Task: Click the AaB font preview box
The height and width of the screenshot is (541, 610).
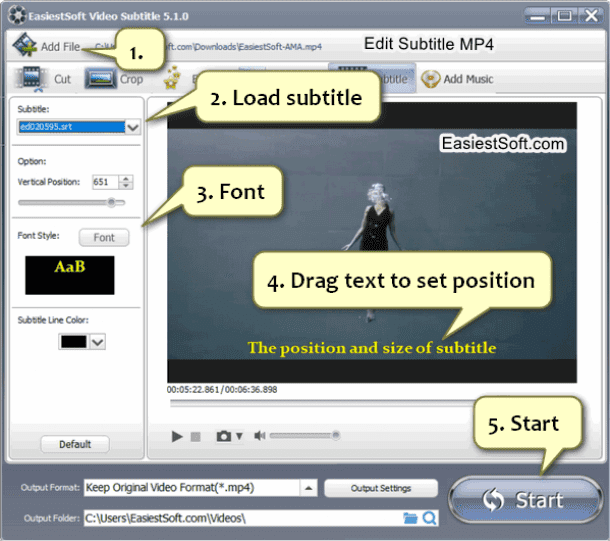Action: [70, 275]
